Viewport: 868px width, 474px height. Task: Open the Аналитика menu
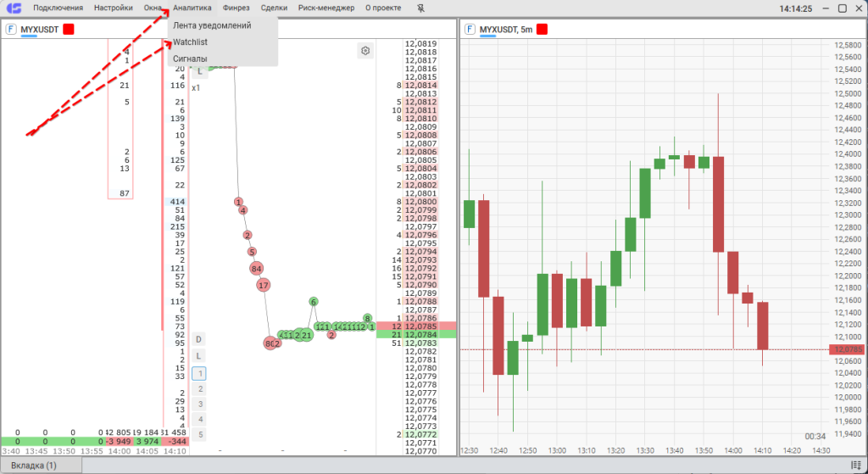point(192,8)
